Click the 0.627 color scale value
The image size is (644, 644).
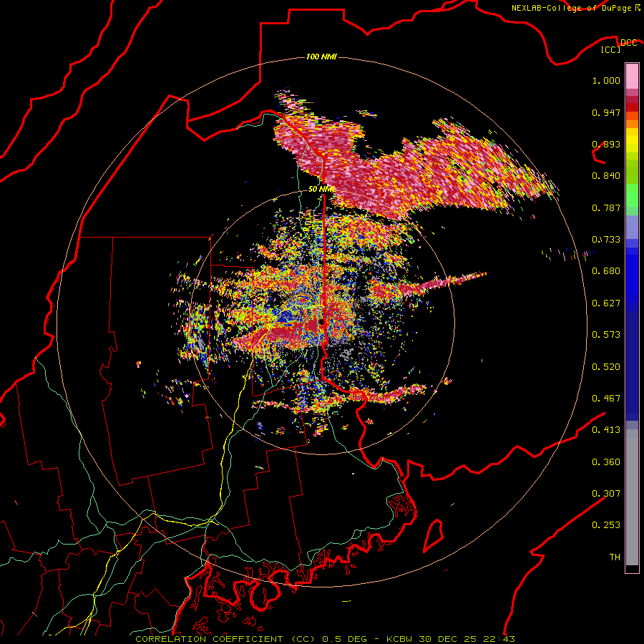coord(606,303)
